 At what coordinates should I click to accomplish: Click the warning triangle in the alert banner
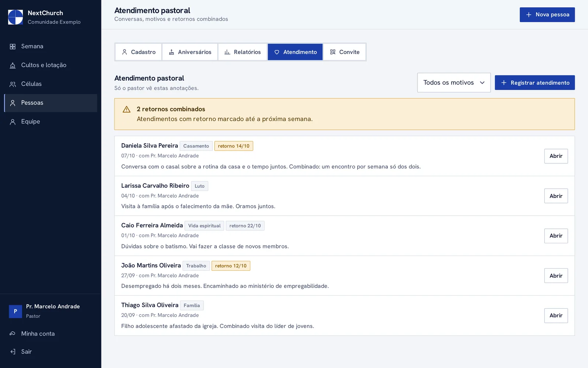click(126, 109)
